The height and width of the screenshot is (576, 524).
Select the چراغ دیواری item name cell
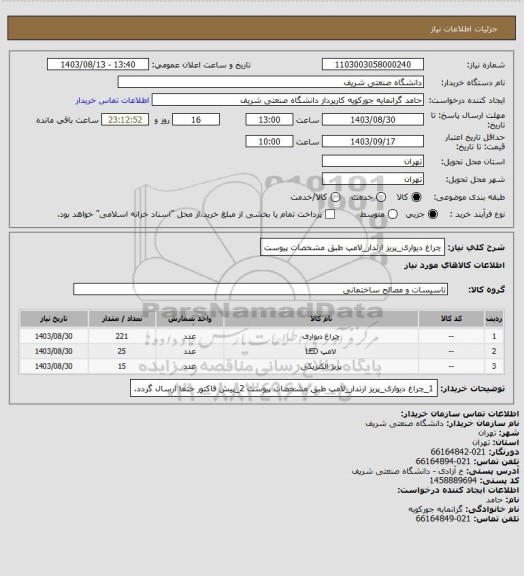coord(321,336)
